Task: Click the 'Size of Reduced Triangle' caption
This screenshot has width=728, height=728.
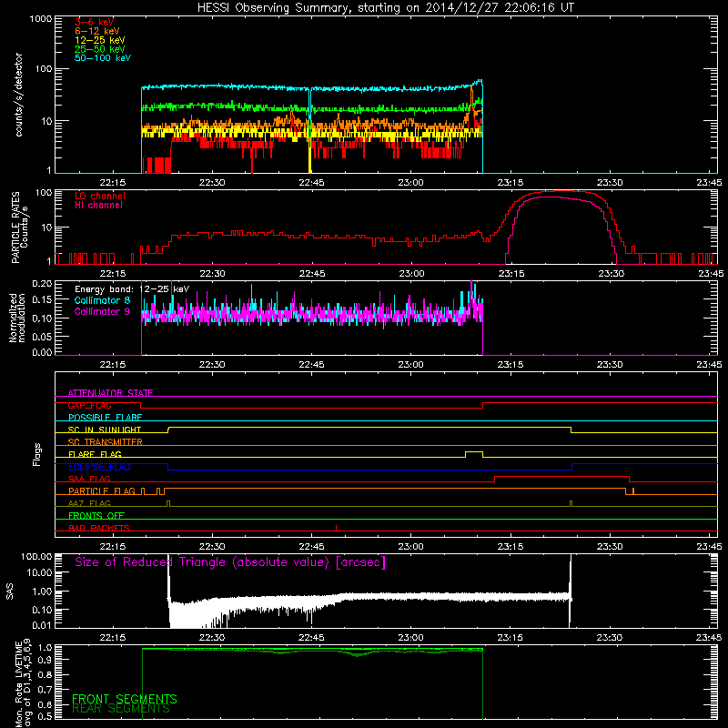Action: pyautogui.click(x=230, y=562)
